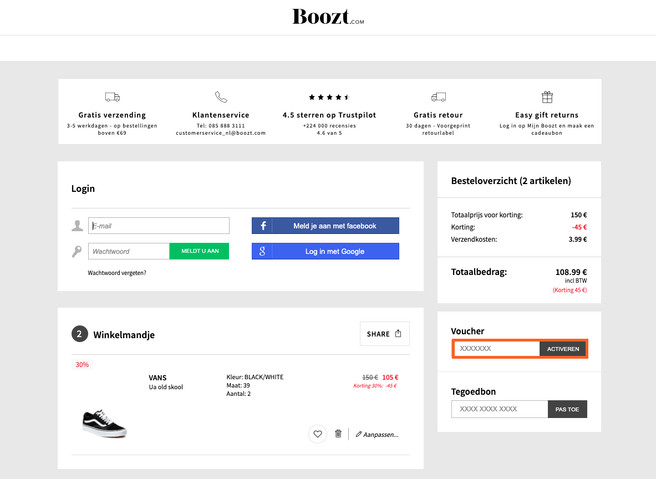Viewport: 656px width, 479px height.
Task: Click the Totaalbedrag 108.99 € amount
Action: 571,272
